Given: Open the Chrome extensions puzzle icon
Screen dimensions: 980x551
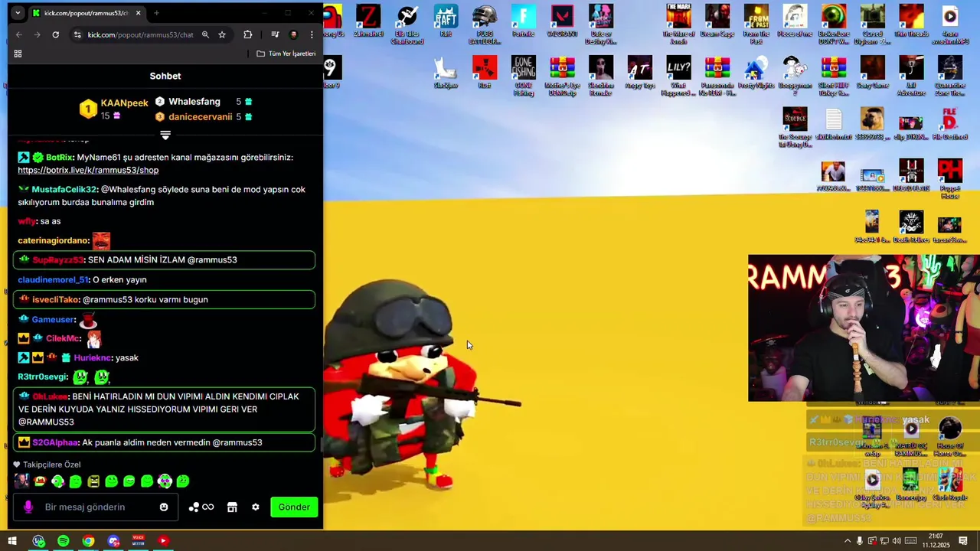Looking at the screenshot, I should [247, 34].
